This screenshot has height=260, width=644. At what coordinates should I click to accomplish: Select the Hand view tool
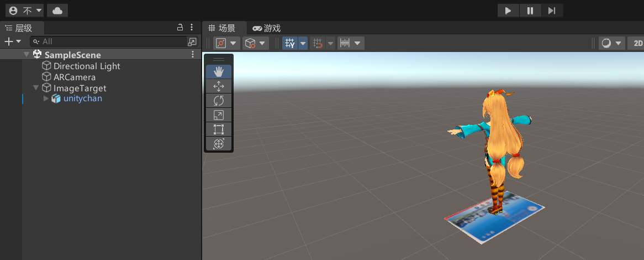[x=219, y=72]
